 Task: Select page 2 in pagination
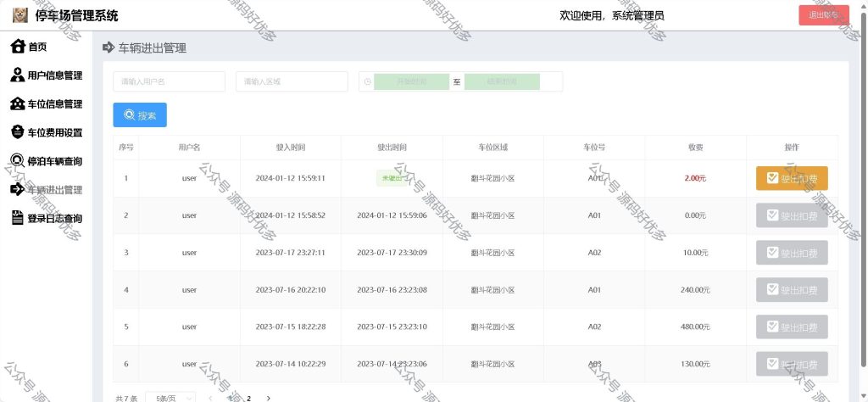click(248, 398)
